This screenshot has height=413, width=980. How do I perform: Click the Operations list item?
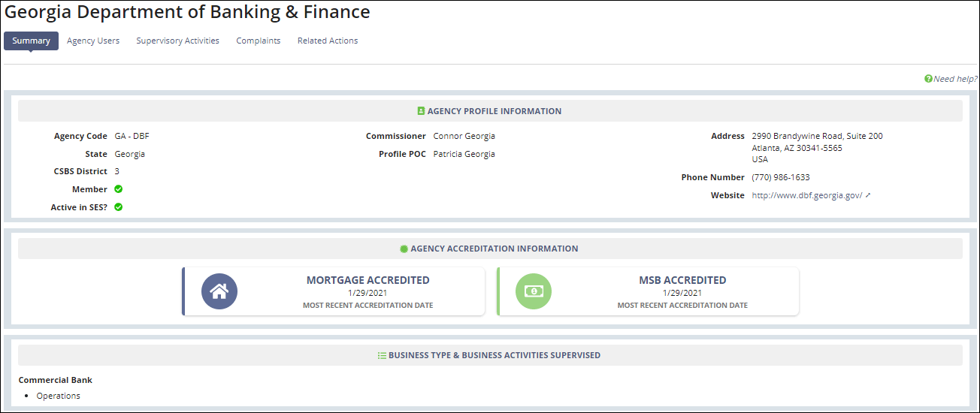pos(58,396)
